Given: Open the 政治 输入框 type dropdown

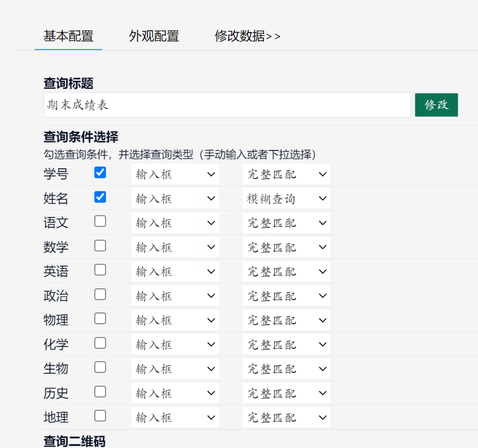Looking at the screenshot, I should 175,296.
